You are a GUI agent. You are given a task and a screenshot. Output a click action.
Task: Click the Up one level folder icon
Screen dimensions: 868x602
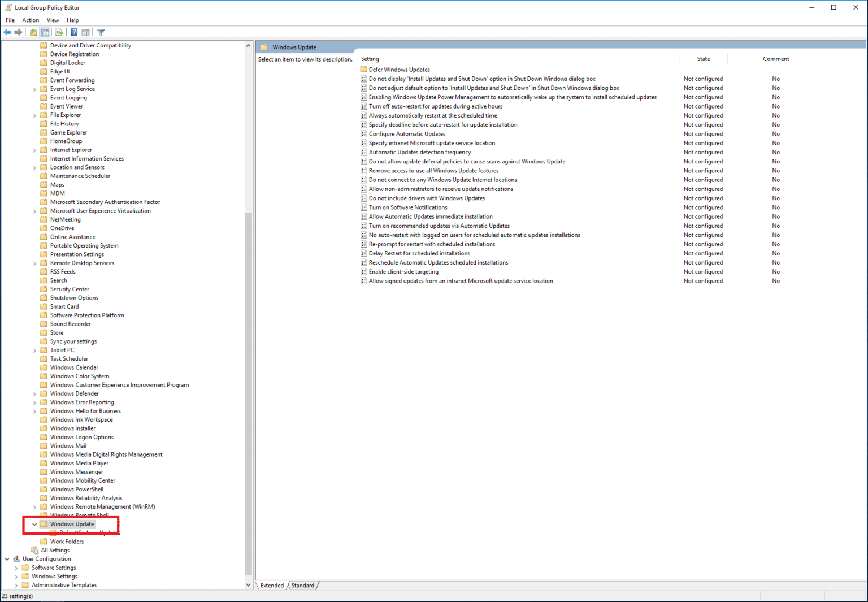tap(33, 32)
